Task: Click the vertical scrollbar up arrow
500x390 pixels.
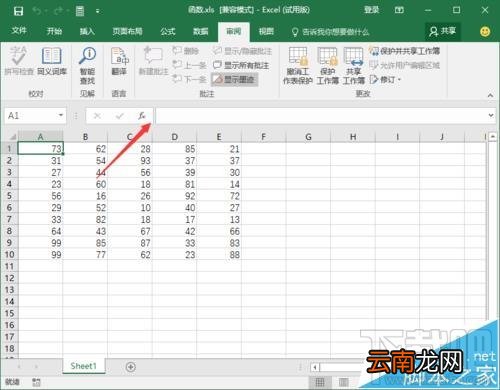Action: pos(493,137)
